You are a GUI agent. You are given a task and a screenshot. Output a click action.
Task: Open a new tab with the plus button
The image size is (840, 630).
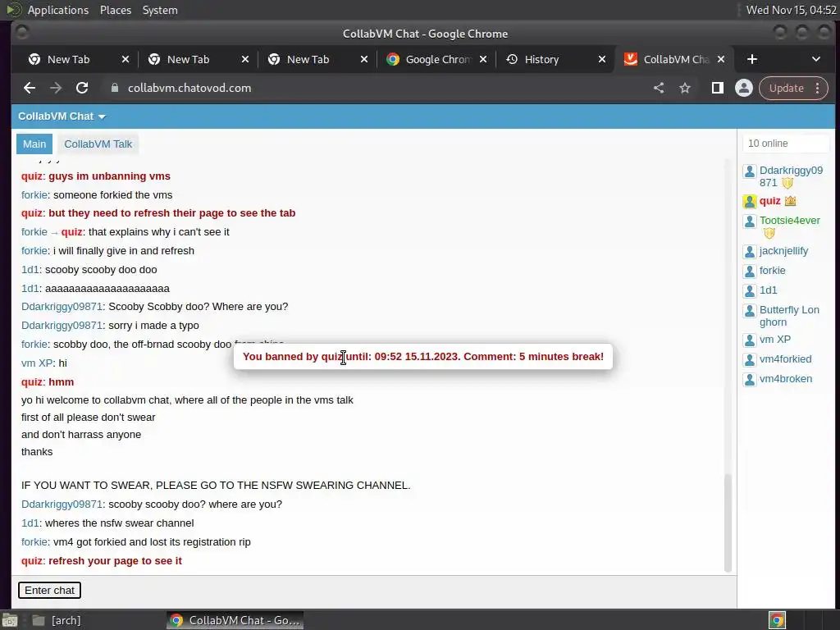coord(752,59)
